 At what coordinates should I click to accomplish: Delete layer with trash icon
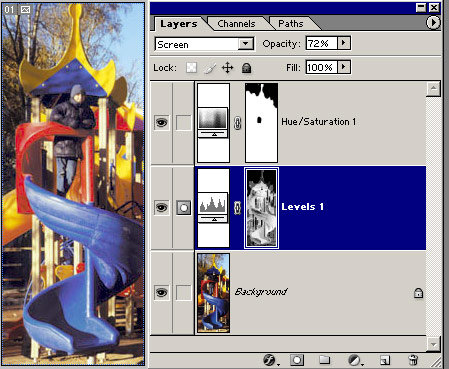click(x=413, y=360)
